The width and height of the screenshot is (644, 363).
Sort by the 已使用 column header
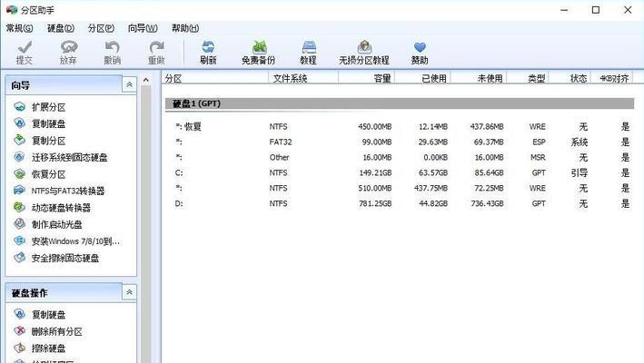(x=422, y=78)
